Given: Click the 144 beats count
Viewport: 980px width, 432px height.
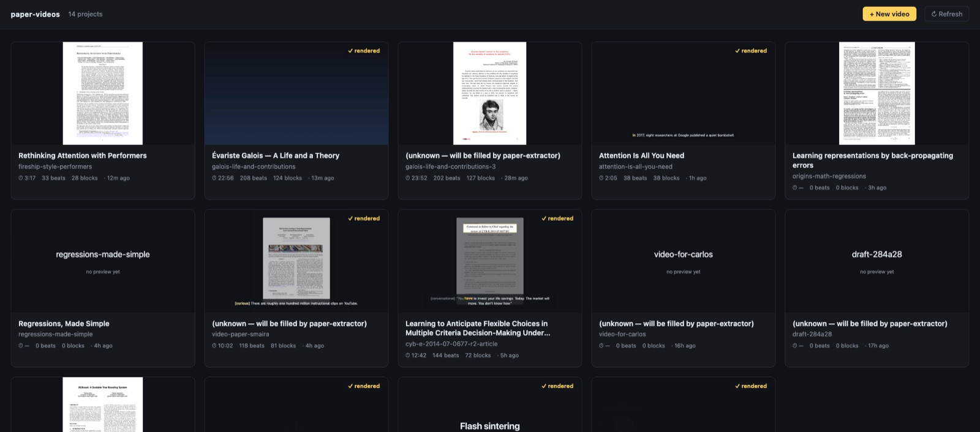Looking at the screenshot, I should (446, 356).
